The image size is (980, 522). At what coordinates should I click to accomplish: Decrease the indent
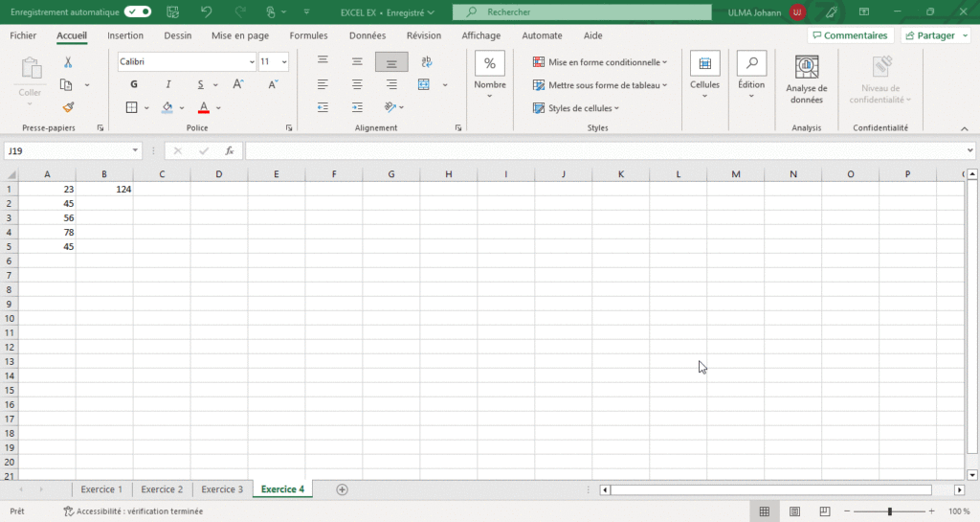pyautogui.click(x=323, y=107)
